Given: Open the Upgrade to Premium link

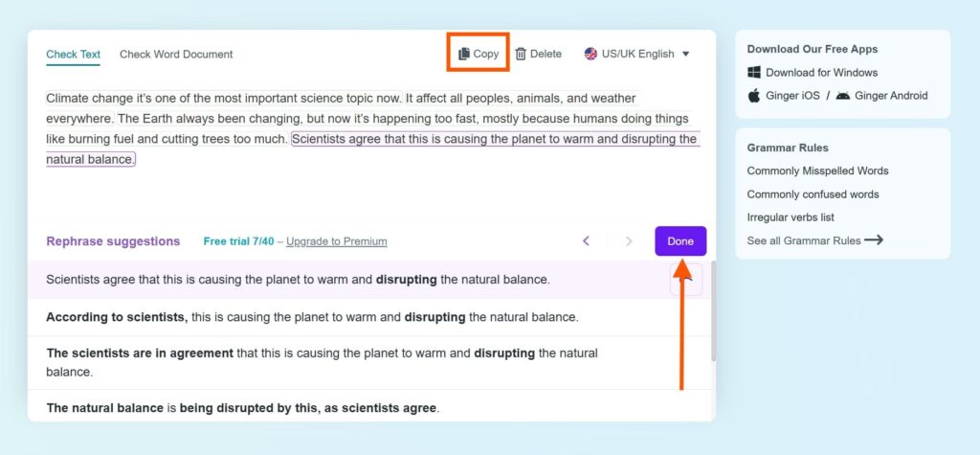Looking at the screenshot, I should (337, 241).
